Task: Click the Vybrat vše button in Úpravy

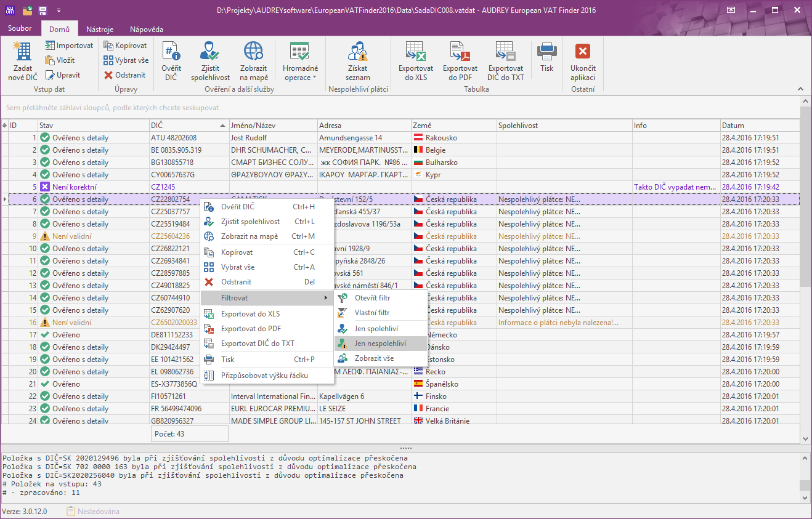Action: tap(126, 60)
